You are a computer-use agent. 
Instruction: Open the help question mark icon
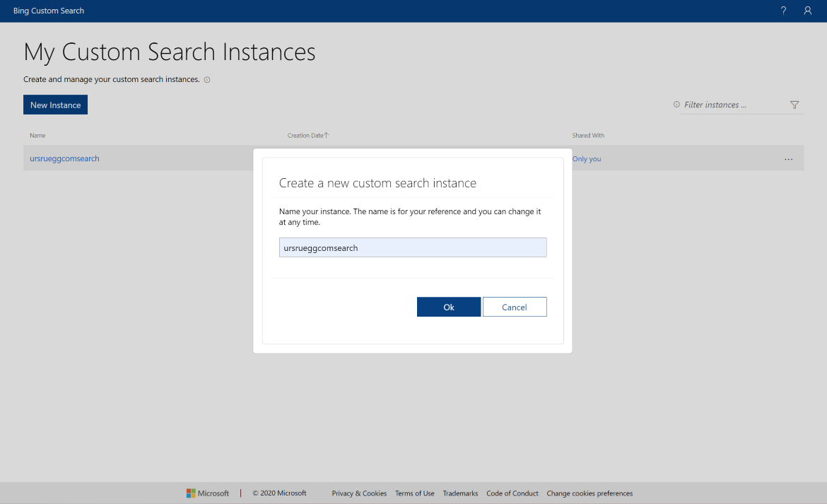click(783, 11)
